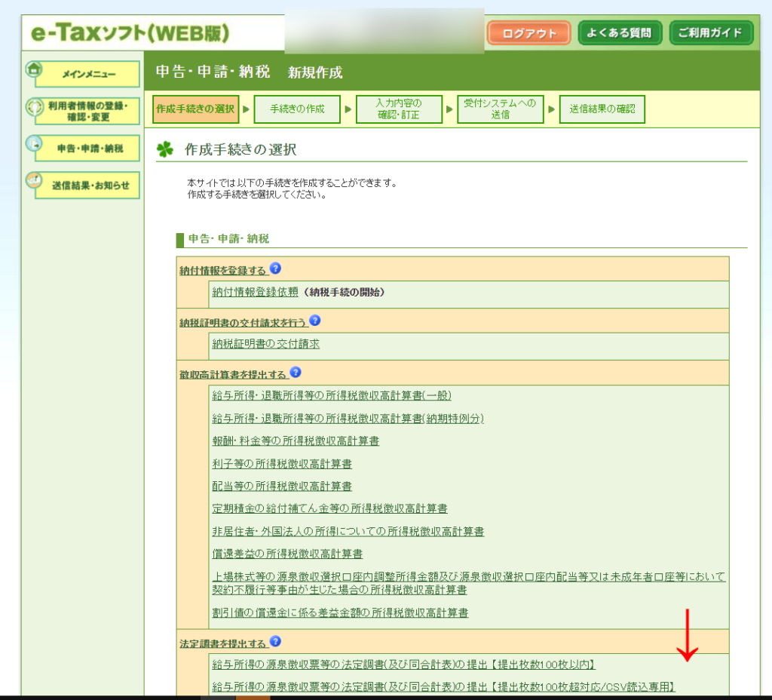Click the icon next to 利用者情報の登録・確認・変更
This screenshot has height=700, width=772.
point(35,107)
